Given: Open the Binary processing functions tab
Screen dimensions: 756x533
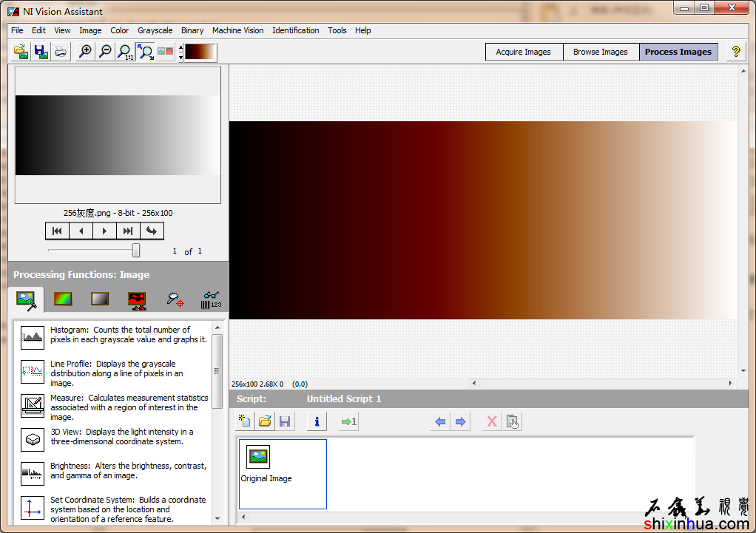Looking at the screenshot, I should pyautogui.click(x=136, y=299).
